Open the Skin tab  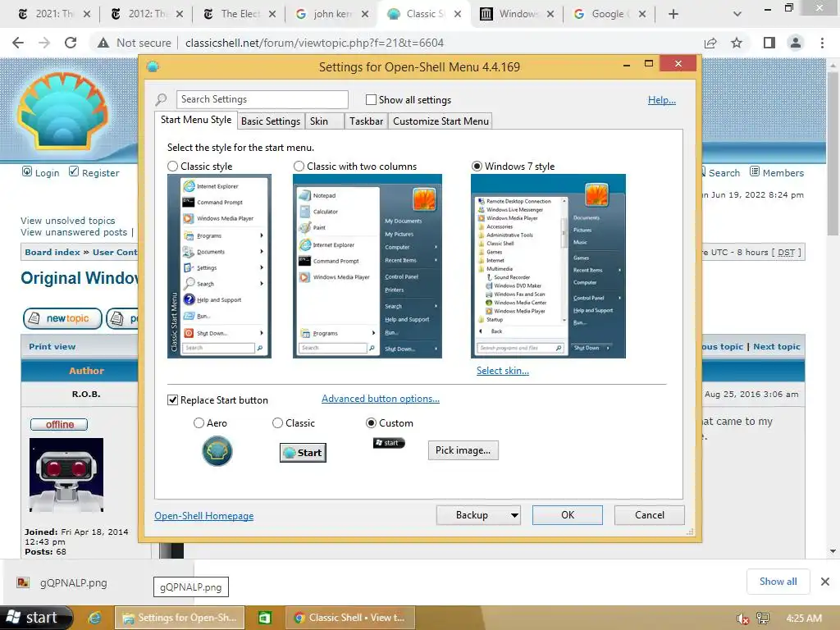(x=324, y=121)
